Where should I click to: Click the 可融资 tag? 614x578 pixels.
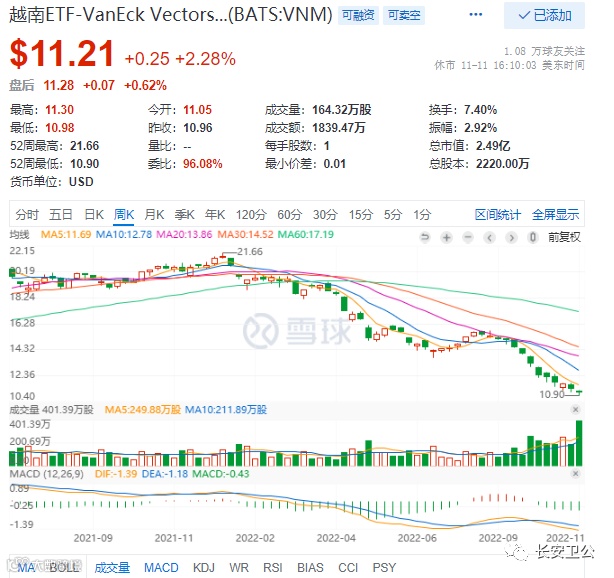pos(358,15)
